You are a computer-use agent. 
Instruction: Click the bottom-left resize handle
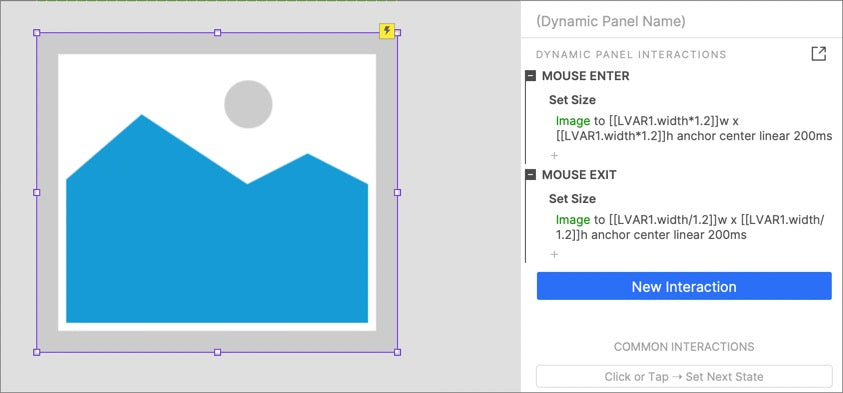(x=37, y=352)
